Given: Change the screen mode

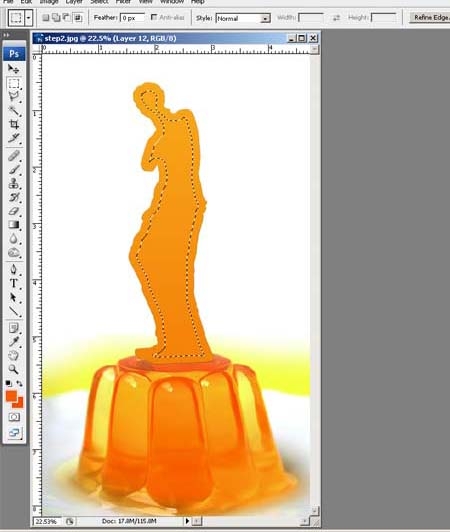Looking at the screenshot, I should [14, 433].
